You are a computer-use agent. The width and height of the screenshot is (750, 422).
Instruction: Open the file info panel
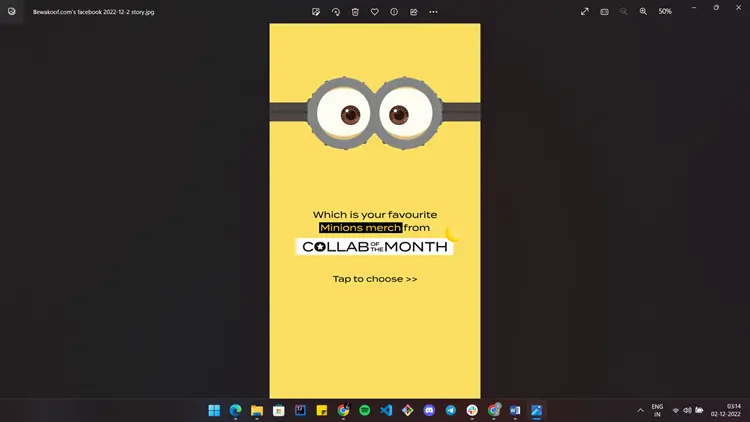coord(394,12)
